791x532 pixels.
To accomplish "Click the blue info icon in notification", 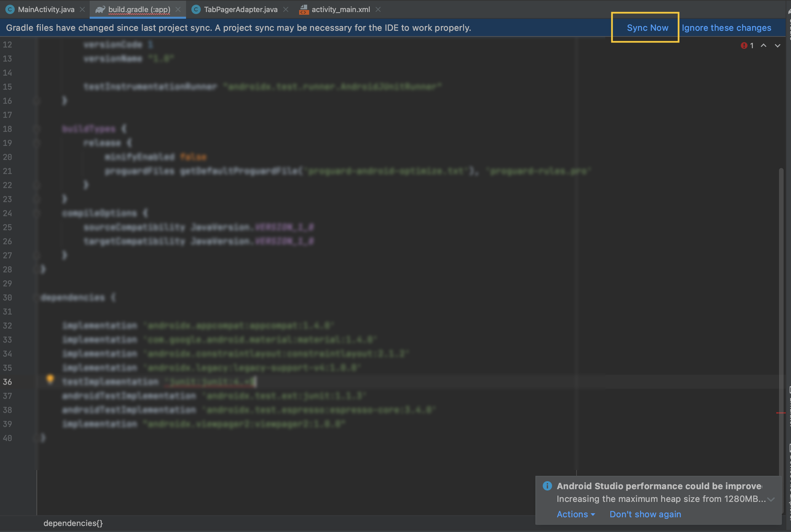I will pos(547,486).
